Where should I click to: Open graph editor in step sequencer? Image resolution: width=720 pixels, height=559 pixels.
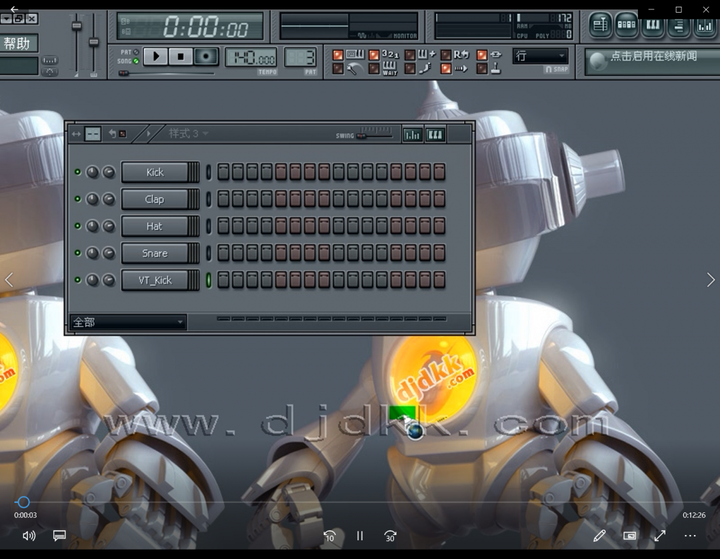coord(412,135)
